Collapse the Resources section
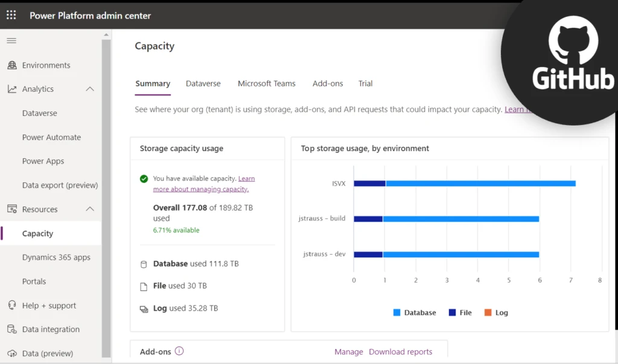 (x=90, y=209)
